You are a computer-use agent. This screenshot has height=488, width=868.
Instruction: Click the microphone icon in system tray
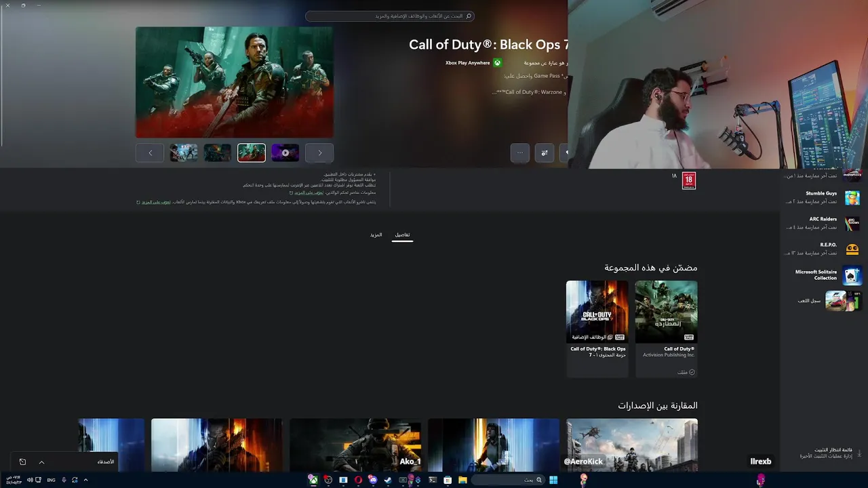pos(64,480)
